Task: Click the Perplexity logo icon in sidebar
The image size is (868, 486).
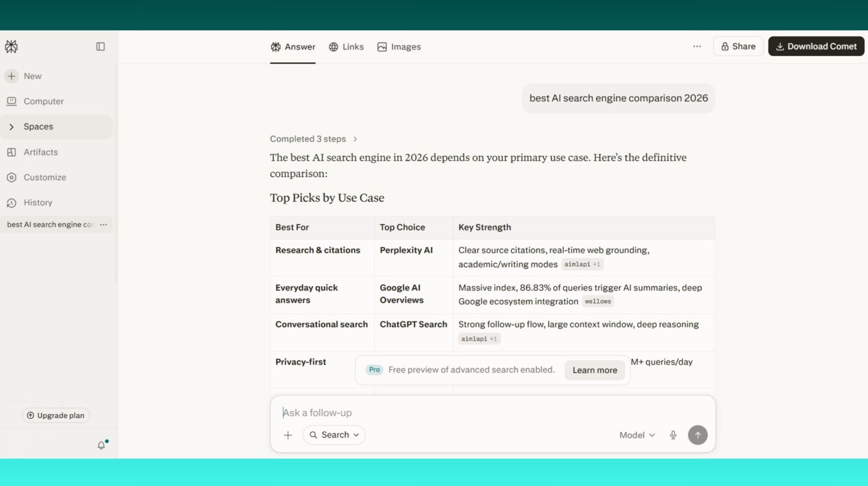Action: (11, 46)
